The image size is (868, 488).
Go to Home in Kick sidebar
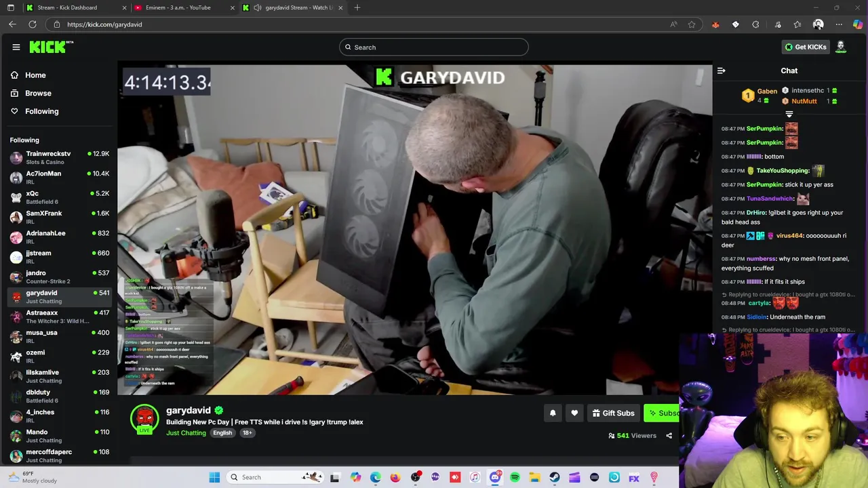tap(35, 75)
